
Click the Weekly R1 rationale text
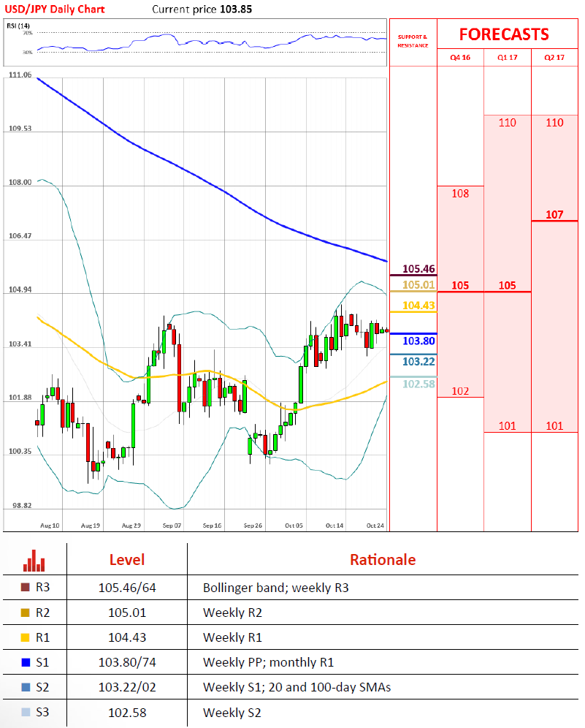point(232,637)
